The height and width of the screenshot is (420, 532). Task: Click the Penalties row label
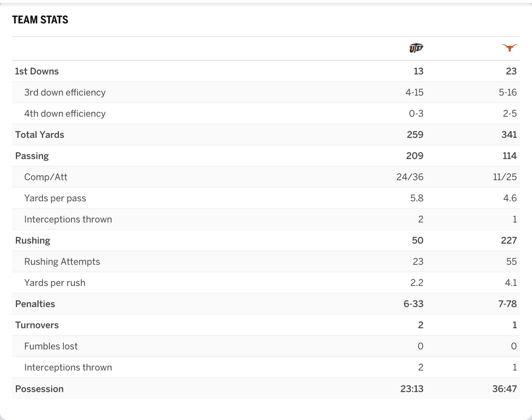pyautogui.click(x=35, y=304)
